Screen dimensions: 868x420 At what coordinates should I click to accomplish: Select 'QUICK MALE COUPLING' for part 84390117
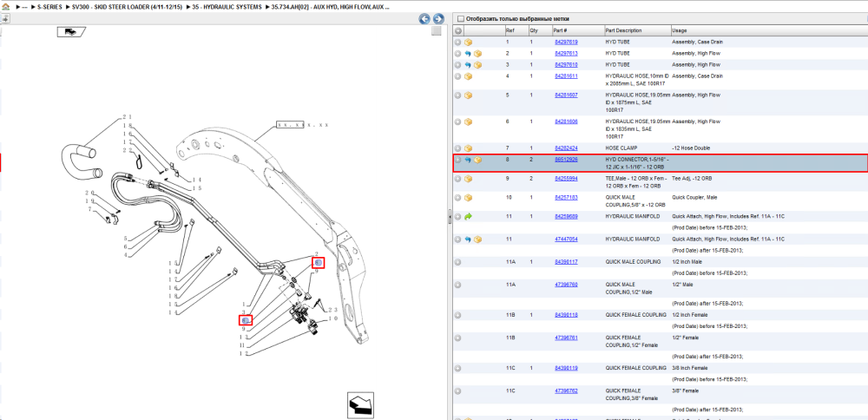tap(633, 262)
